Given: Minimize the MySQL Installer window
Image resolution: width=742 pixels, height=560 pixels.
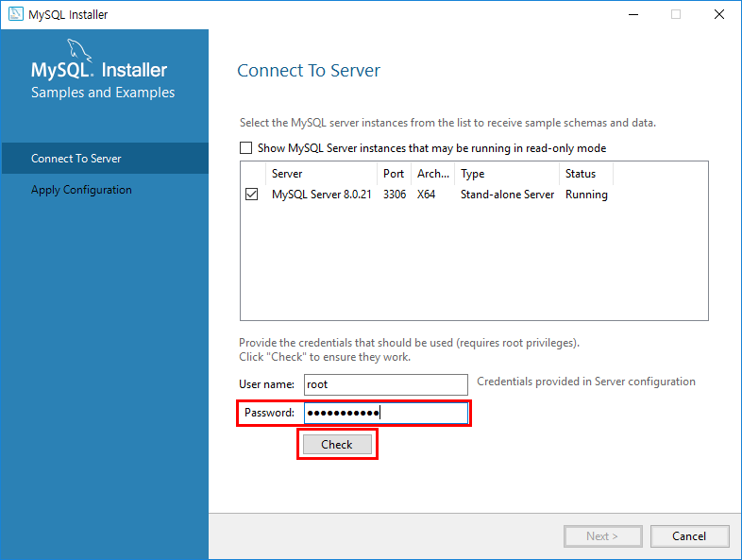Looking at the screenshot, I should (633, 14).
